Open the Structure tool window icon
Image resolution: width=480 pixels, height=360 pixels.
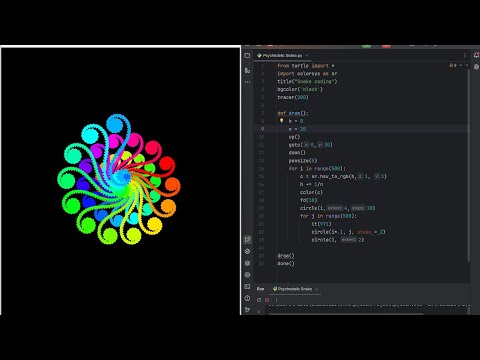[x=247, y=70]
